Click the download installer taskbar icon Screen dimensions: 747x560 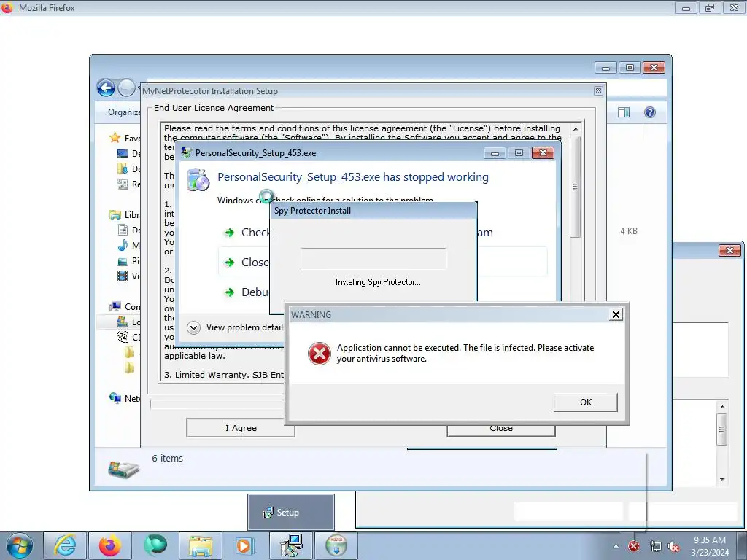(x=336, y=545)
